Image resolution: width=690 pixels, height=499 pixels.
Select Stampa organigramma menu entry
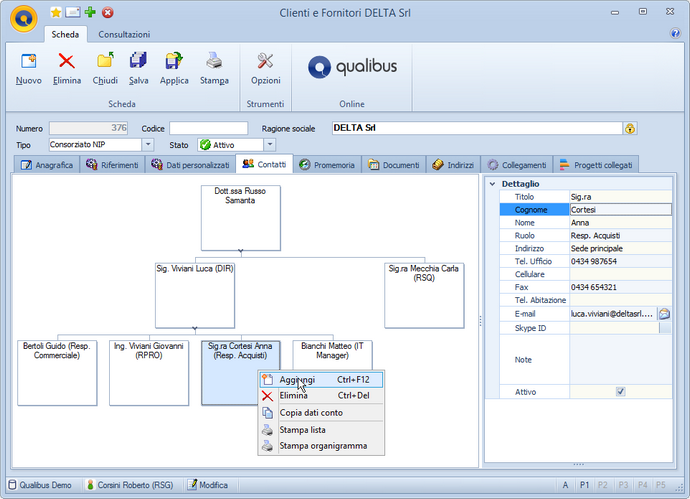(321, 446)
